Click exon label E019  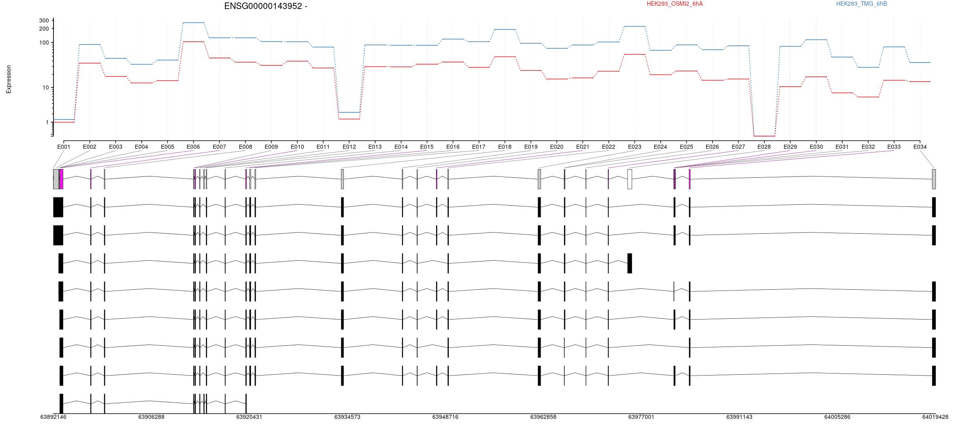coord(531,147)
